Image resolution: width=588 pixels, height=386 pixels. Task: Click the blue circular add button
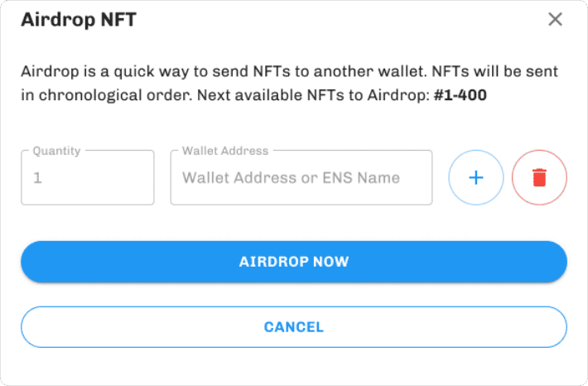click(476, 177)
